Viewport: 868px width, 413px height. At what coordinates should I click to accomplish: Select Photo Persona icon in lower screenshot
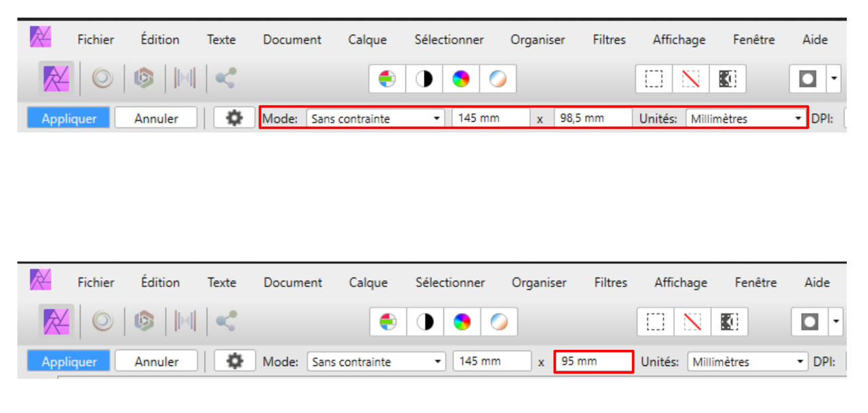[56, 321]
